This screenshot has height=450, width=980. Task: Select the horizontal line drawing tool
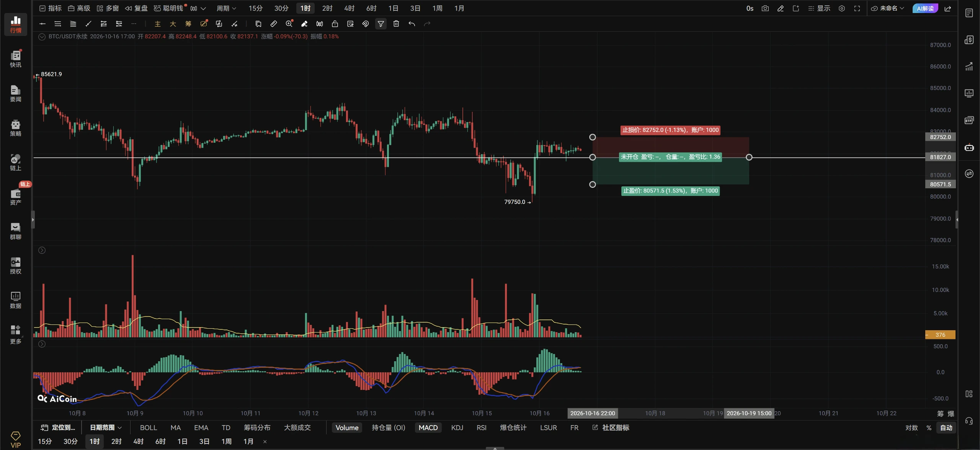coord(42,24)
